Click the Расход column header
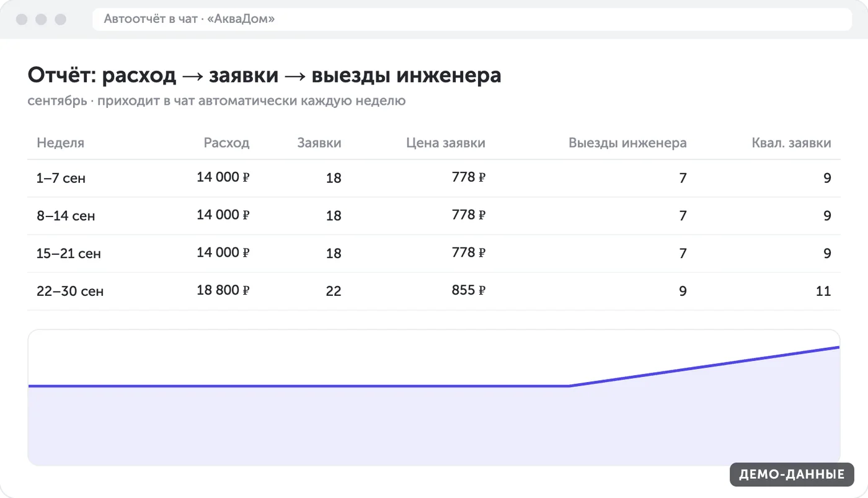Viewport: 868px width, 498px height. 227,143
